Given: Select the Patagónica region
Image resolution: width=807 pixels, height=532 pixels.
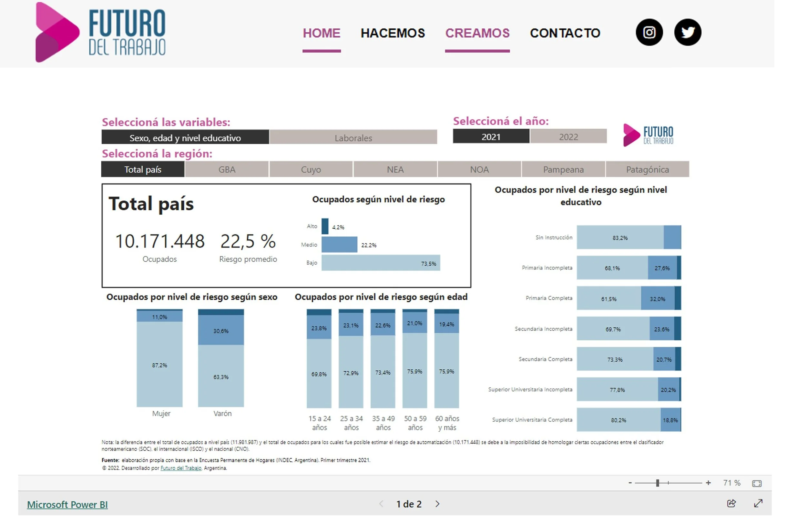Looking at the screenshot, I should click(647, 169).
